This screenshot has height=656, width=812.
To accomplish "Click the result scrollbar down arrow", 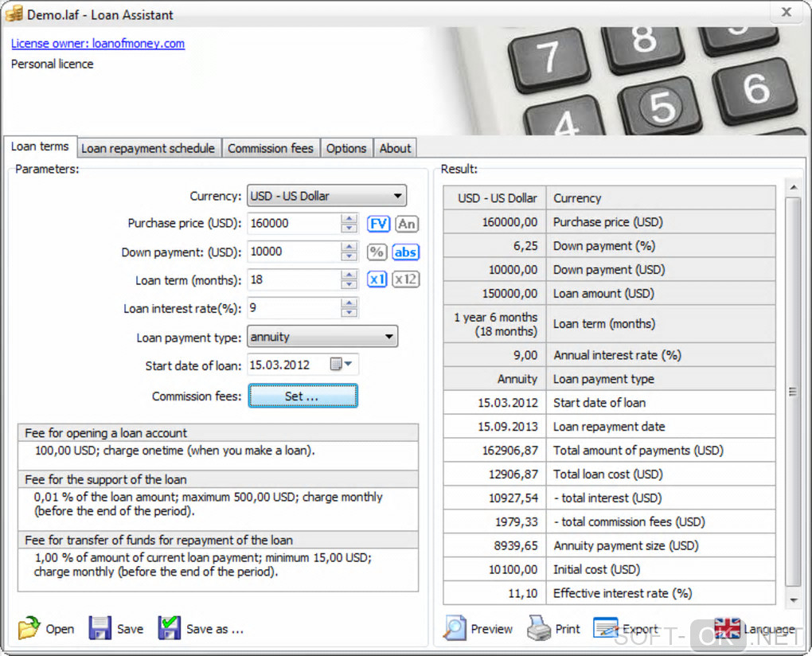I will [x=794, y=600].
